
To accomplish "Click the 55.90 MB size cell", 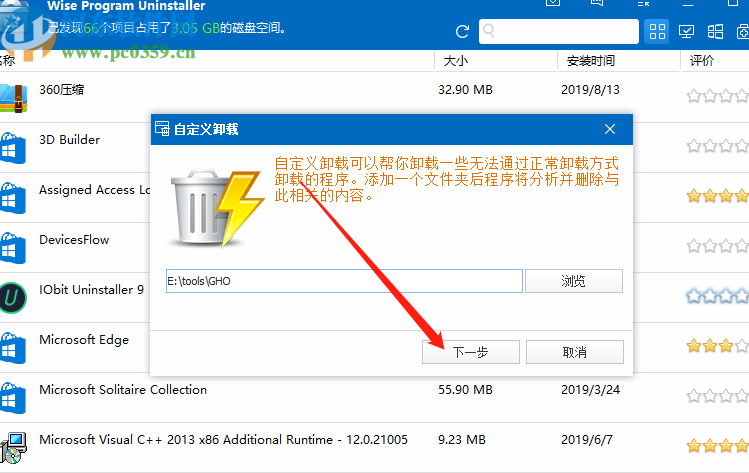I will [x=465, y=390].
